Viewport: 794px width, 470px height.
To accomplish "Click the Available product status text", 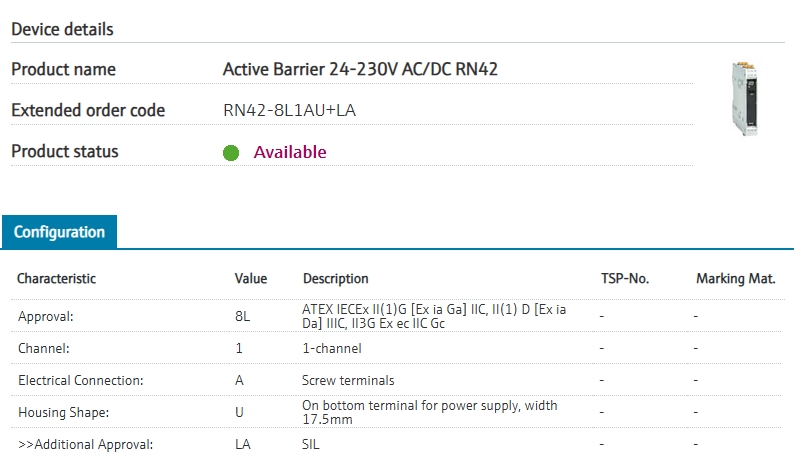I will point(290,152).
